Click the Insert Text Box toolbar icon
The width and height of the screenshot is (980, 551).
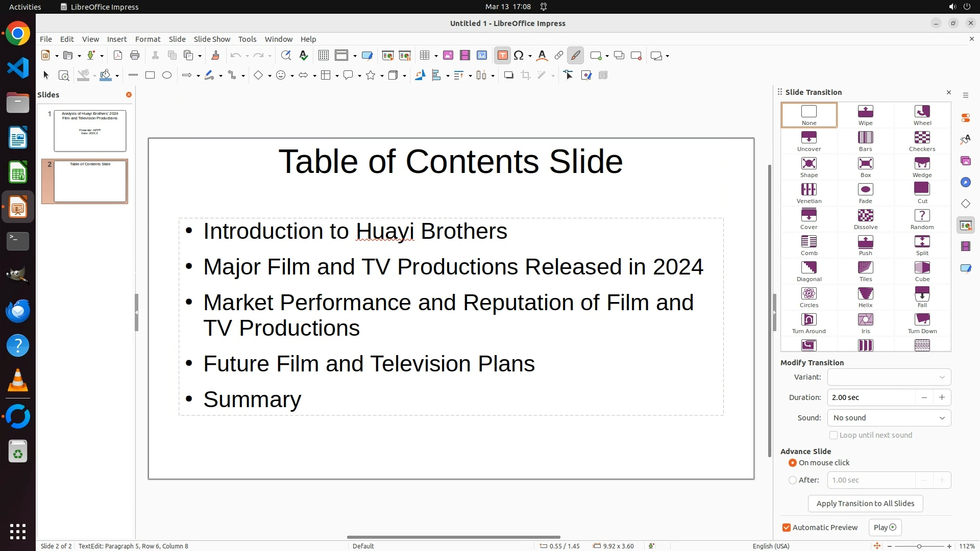click(x=502, y=56)
